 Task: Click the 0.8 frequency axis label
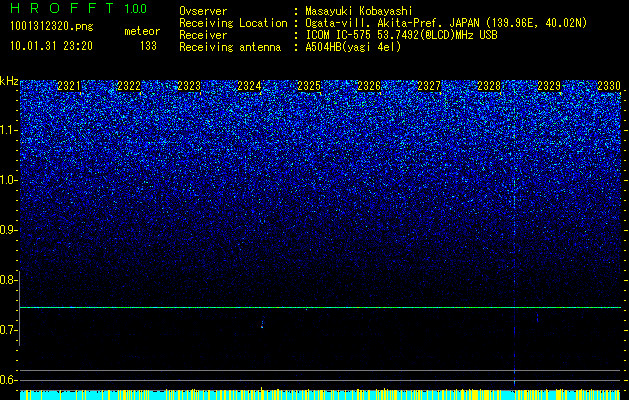point(9,280)
